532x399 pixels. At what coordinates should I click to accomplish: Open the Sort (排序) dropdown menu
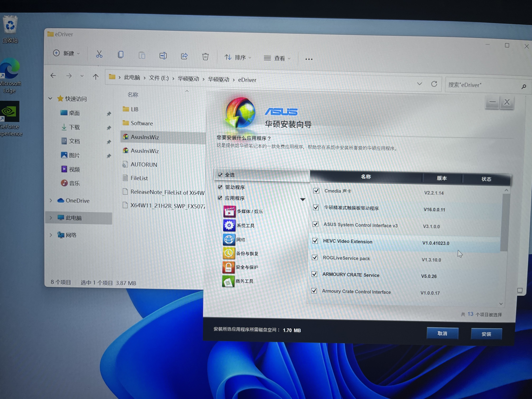click(238, 58)
